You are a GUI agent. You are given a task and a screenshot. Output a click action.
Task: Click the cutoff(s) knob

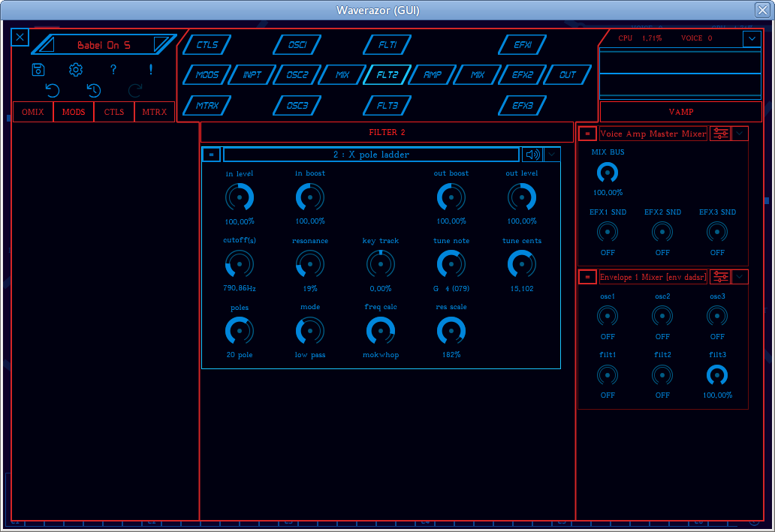coord(240,264)
